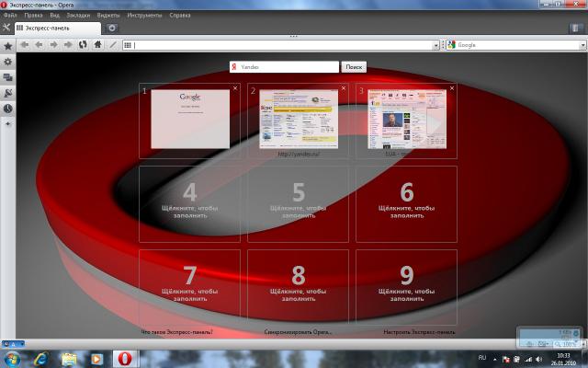
Task: Open the History clock panel in sidebar
Action: click(x=8, y=109)
